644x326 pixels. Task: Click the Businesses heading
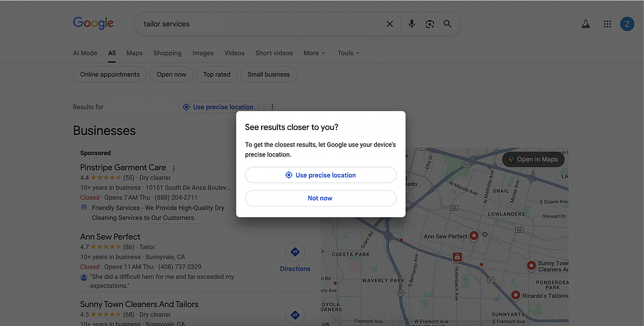[104, 131]
